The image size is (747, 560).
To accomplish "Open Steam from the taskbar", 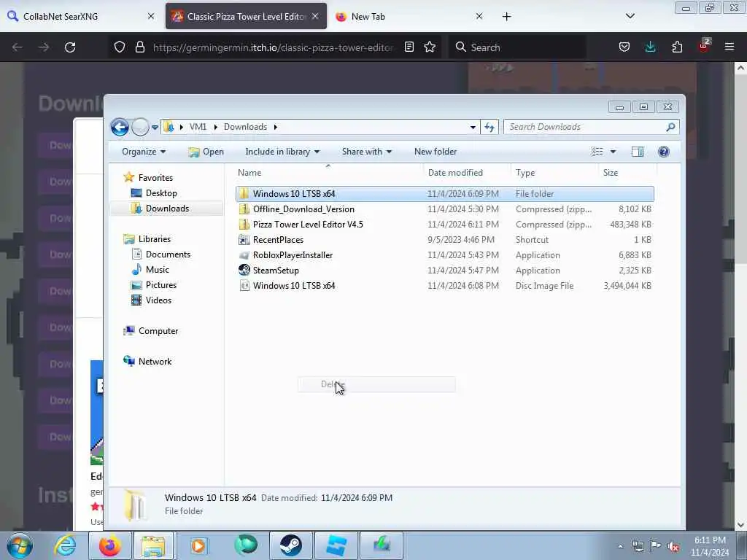I will (290, 545).
